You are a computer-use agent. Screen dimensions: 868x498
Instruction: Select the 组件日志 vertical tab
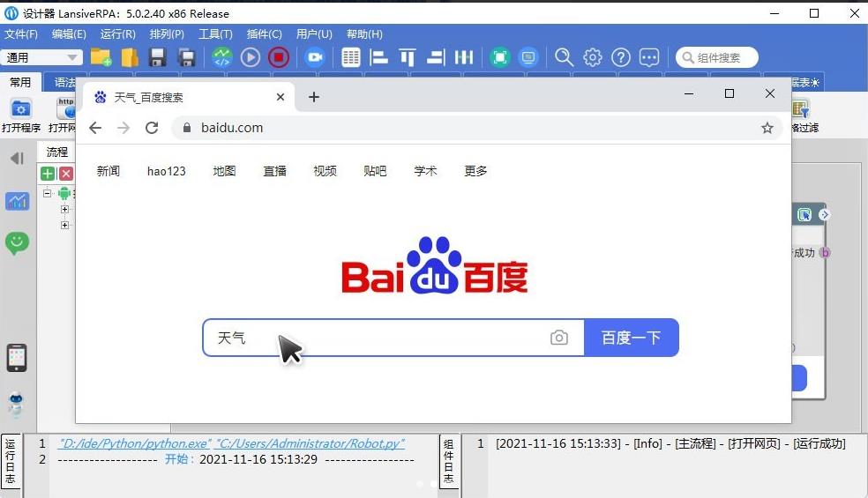pos(448,461)
